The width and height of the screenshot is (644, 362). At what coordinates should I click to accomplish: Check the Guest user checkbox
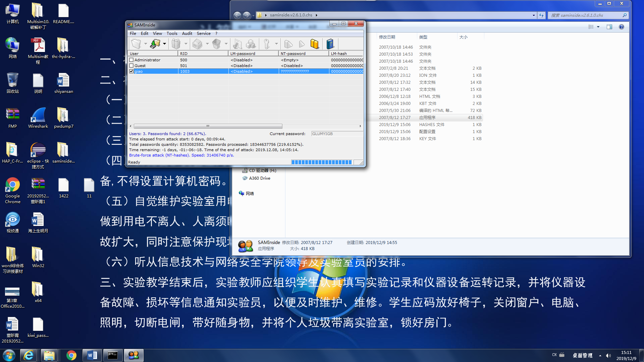coord(131,66)
